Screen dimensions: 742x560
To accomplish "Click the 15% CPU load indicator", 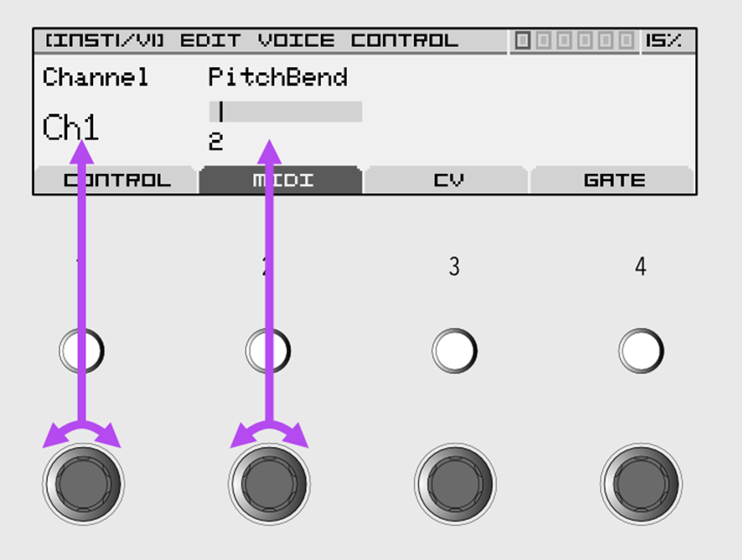I will [664, 40].
